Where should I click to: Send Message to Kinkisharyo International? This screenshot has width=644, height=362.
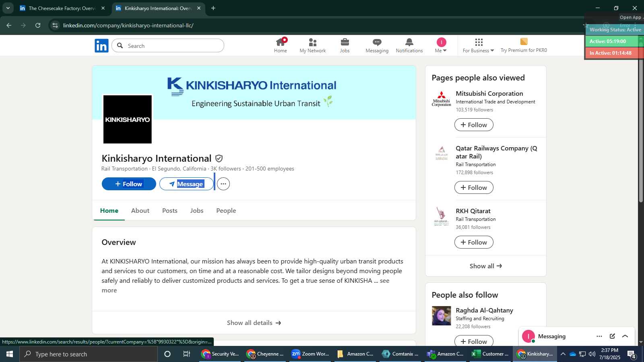(186, 184)
